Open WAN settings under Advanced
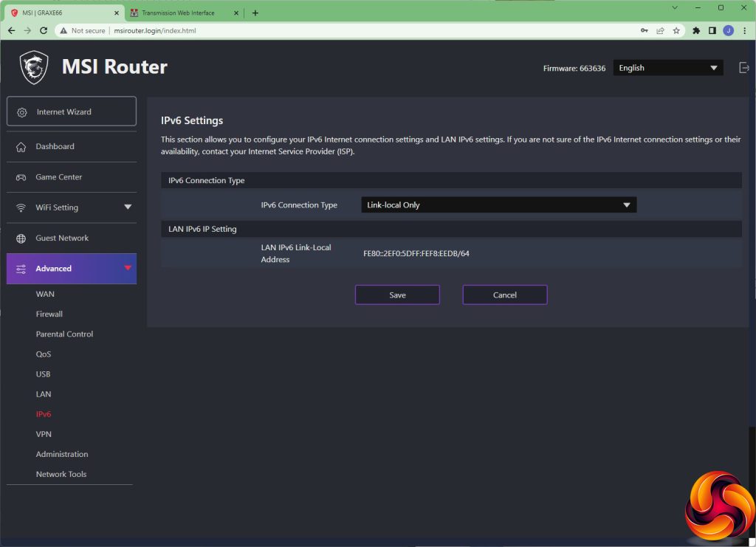This screenshot has height=547, width=756. click(x=45, y=294)
